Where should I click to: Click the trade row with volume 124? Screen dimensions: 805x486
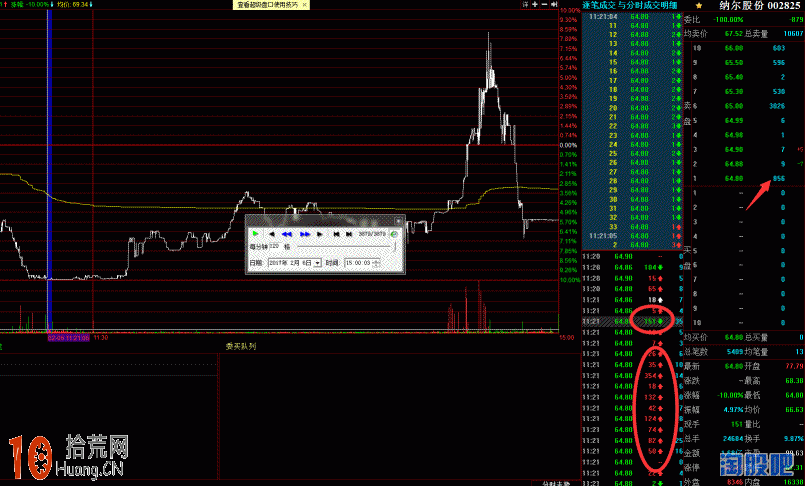pos(633,419)
